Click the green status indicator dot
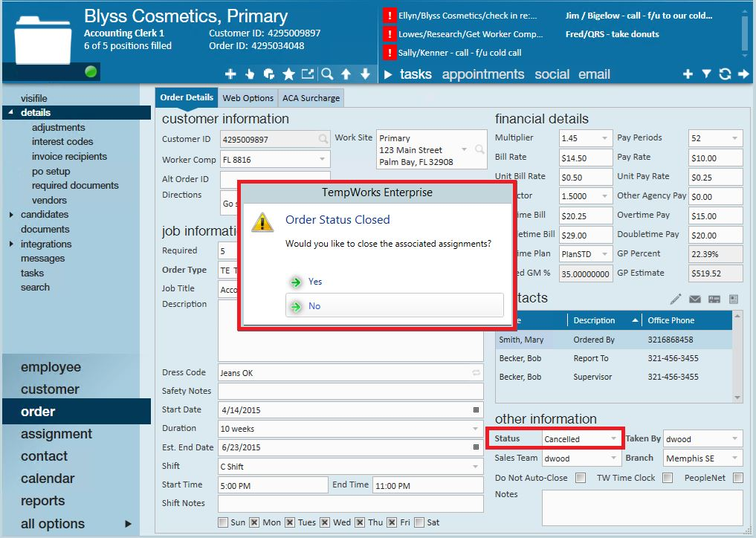 pos(91,72)
